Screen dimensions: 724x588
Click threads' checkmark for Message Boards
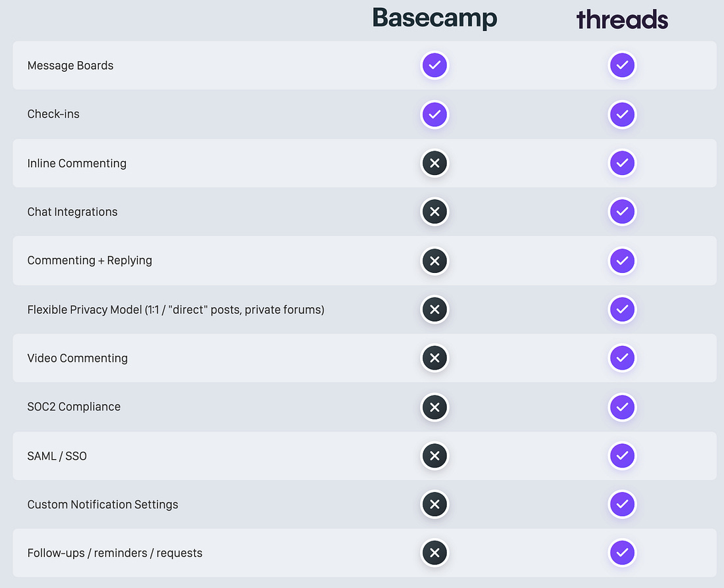coord(622,65)
